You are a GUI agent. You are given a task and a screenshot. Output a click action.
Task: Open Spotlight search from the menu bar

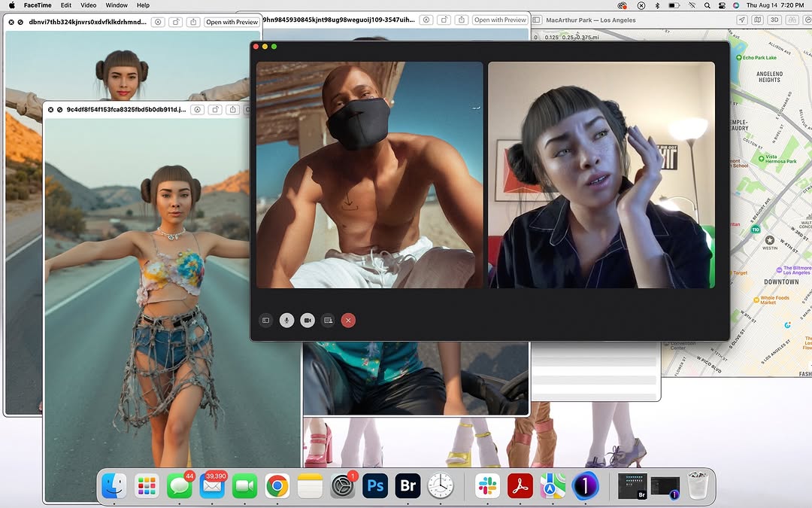click(707, 5)
